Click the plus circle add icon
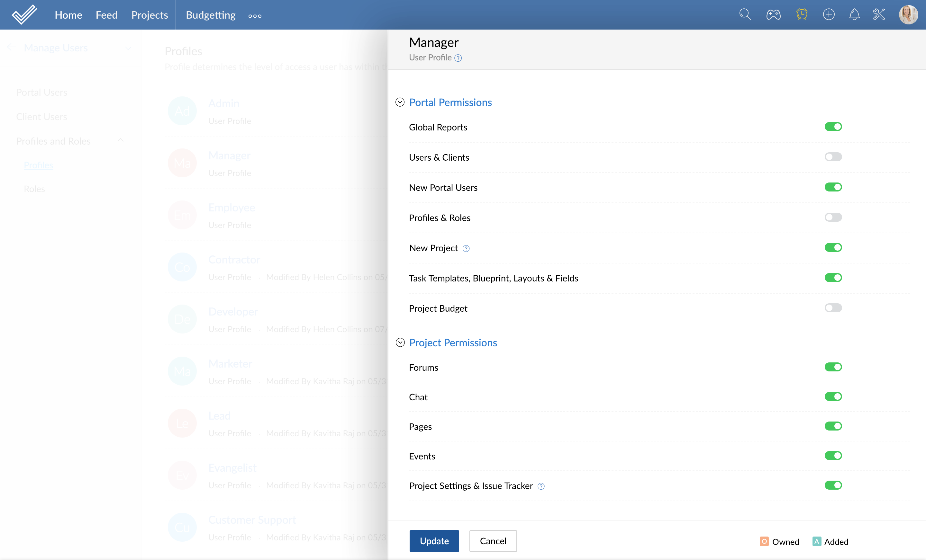 (x=829, y=15)
